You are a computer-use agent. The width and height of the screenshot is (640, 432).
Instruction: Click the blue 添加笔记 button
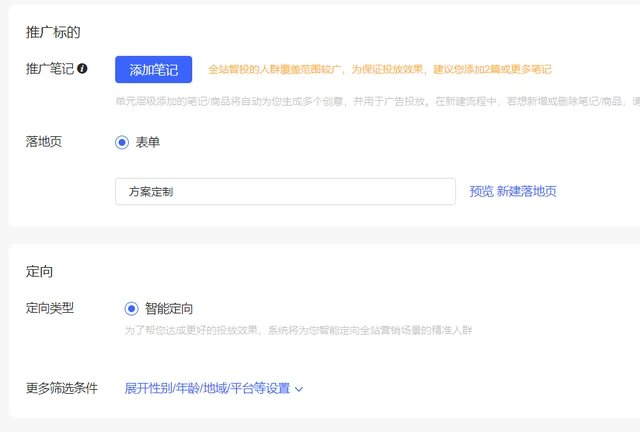[x=153, y=70]
